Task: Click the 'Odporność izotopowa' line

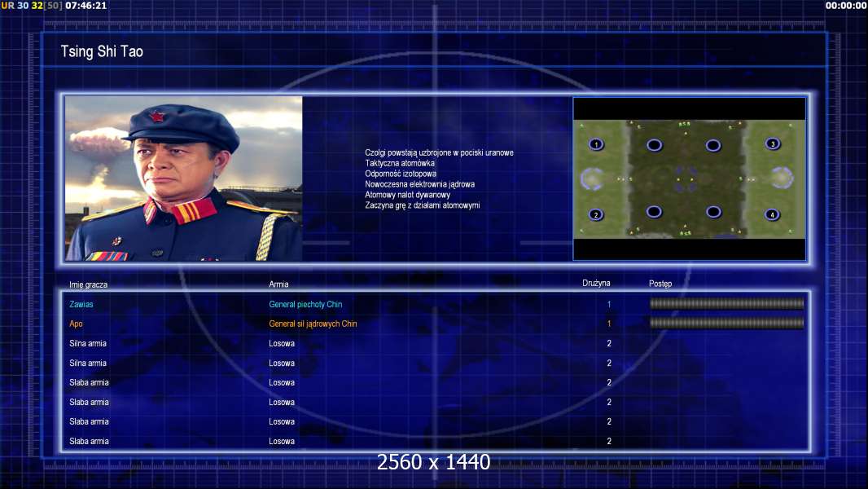Action: tap(401, 174)
